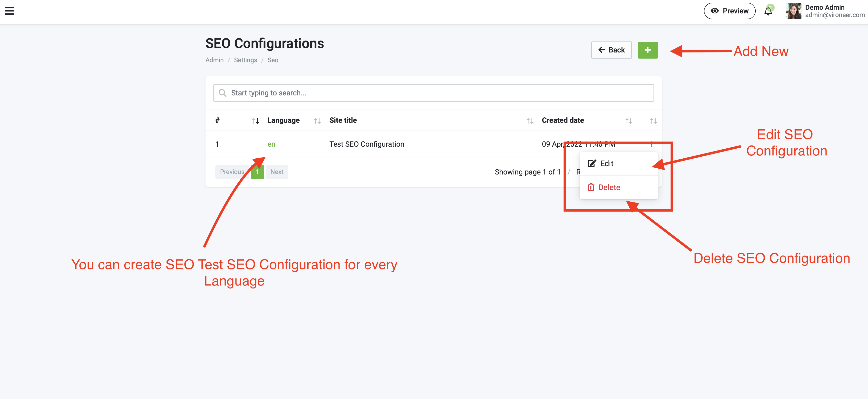Open the Admin breadcrumb link
This screenshot has height=399, width=868.
[214, 60]
